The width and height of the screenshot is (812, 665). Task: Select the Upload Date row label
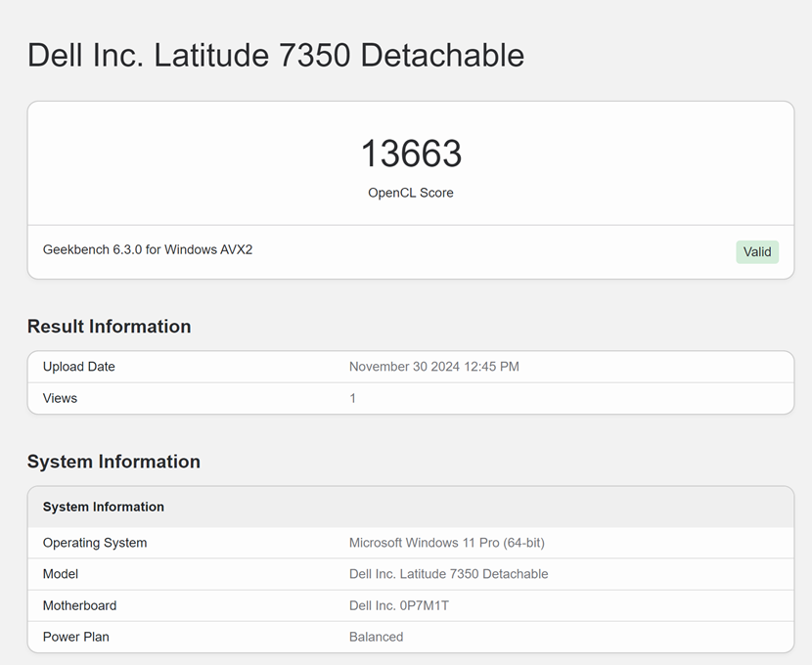tap(79, 367)
